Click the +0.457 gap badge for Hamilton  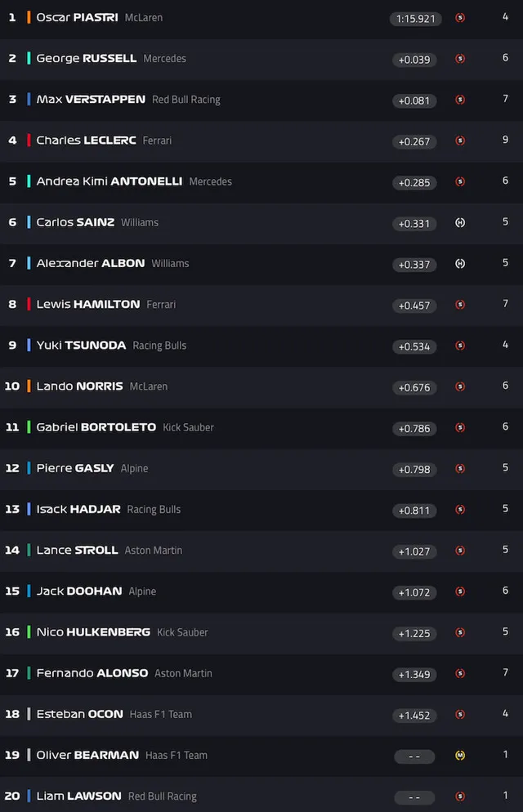[x=415, y=306]
